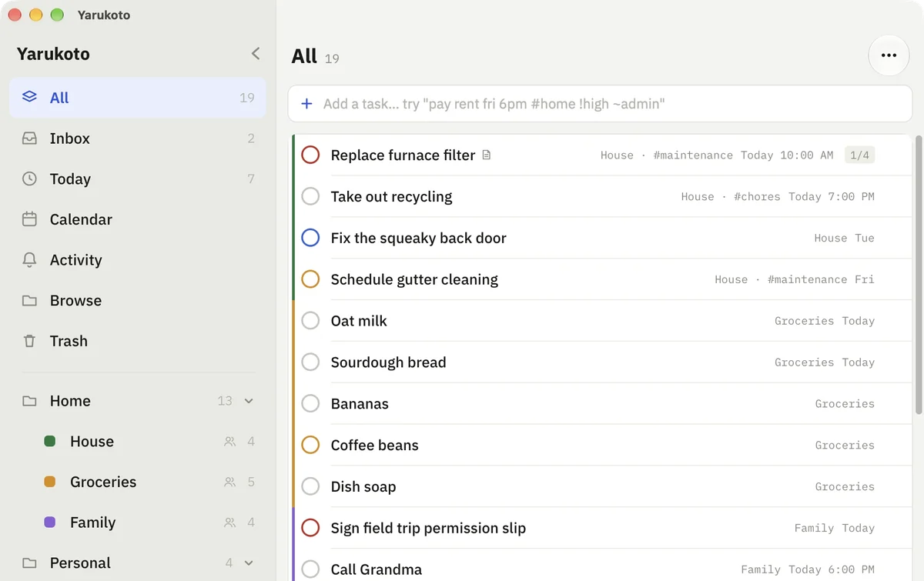The width and height of the screenshot is (924, 581).
Task: Open the All view in sidebar
Action: (138, 98)
